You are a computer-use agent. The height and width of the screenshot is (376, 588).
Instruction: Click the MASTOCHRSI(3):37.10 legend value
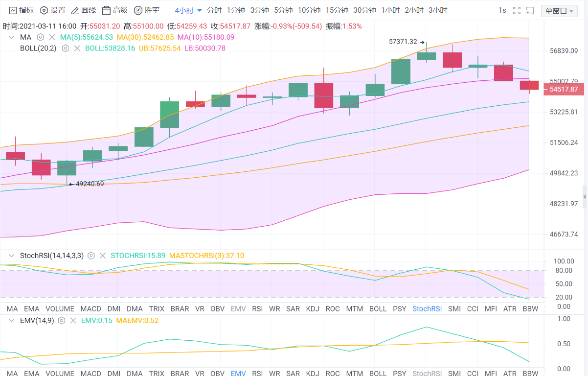point(206,256)
